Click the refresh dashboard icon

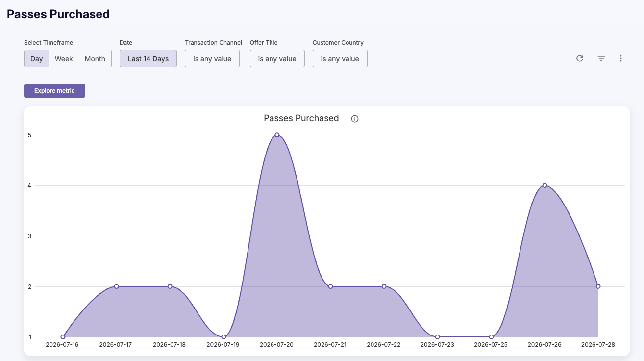tap(580, 58)
